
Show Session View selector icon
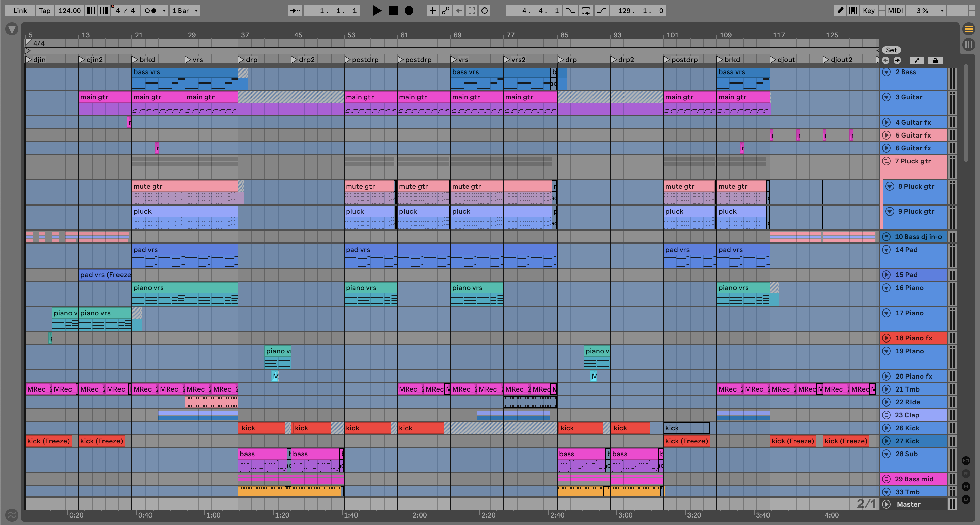tap(968, 45)
